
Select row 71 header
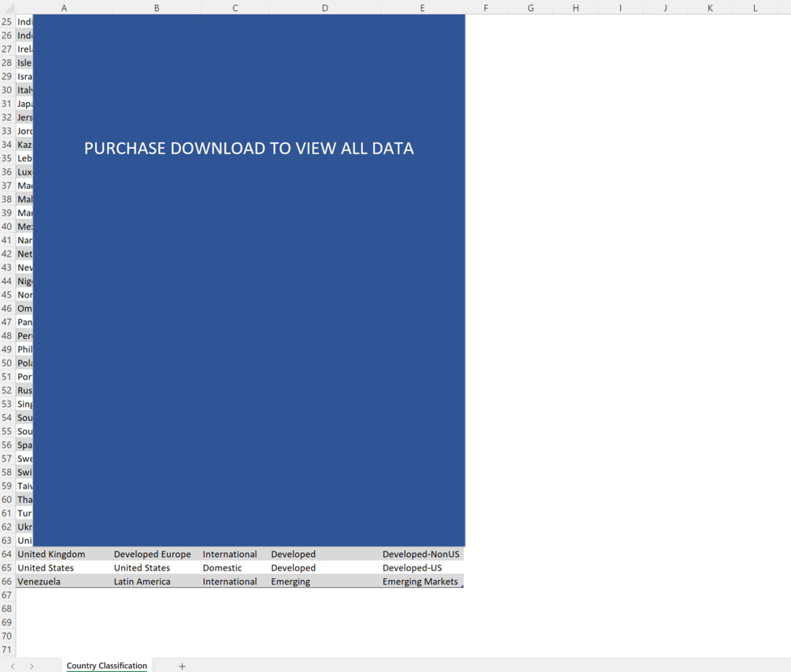(x=7, y=650)
